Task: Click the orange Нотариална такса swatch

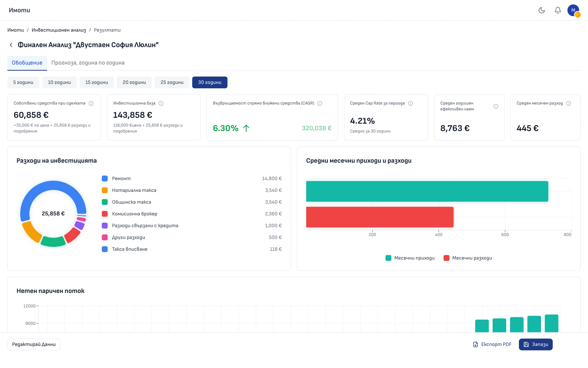Action: tap(105, 190)
